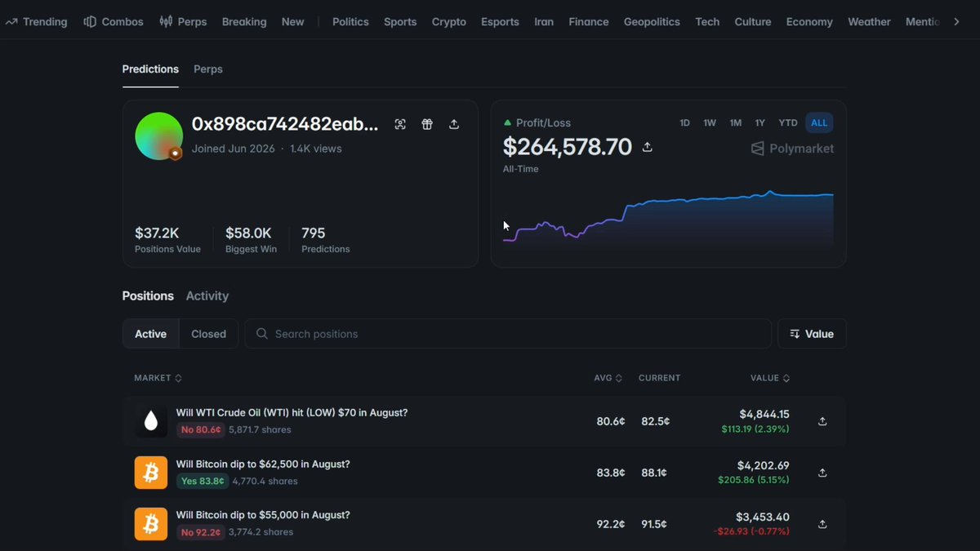Sort positions by the VALUE column header

pyautogui.click(x=770, y=378)
